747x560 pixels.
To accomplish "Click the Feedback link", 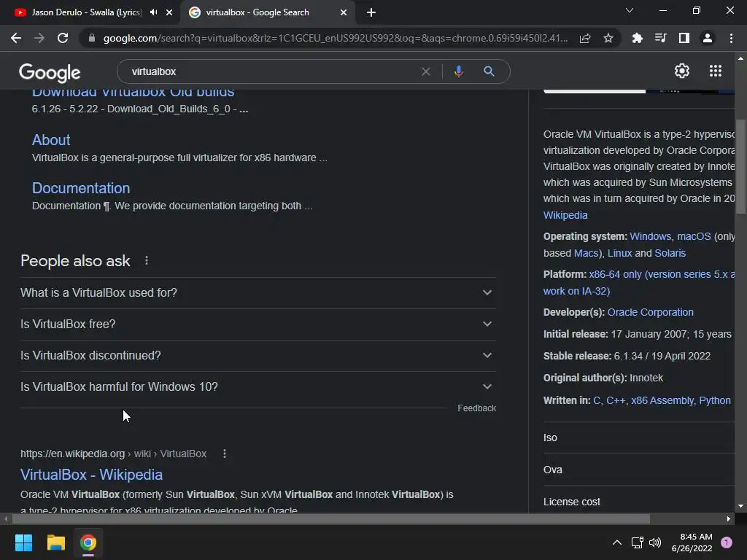I will pyautogui.click(x=476, y=408).
